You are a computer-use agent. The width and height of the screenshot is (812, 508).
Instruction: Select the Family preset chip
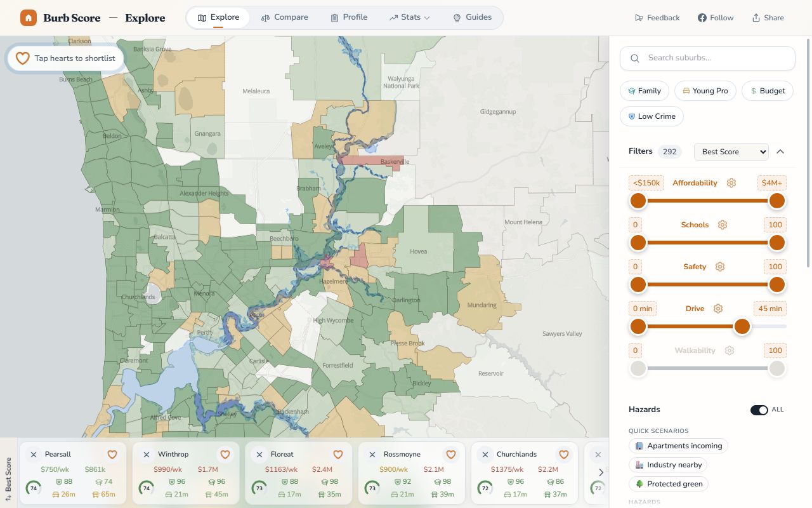point(643,91)
